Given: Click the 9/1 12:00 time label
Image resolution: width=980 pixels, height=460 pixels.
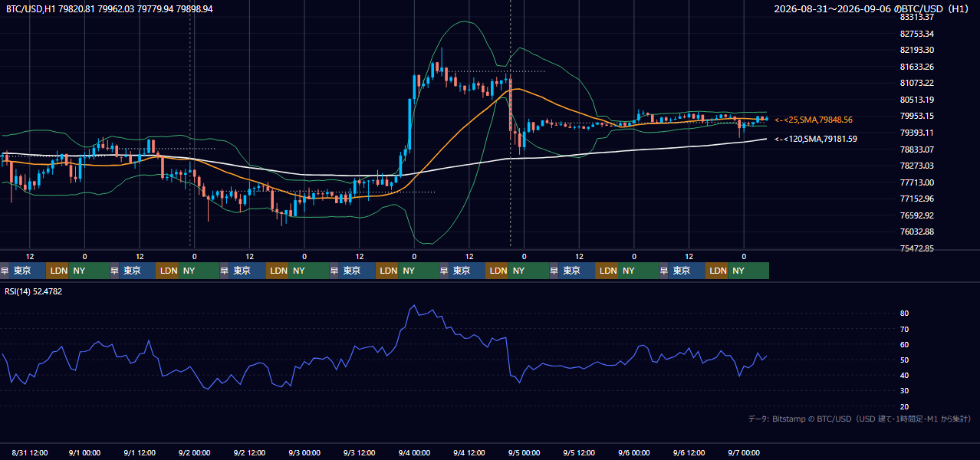Looking at the screenshot, I should [x=140, y=452].
